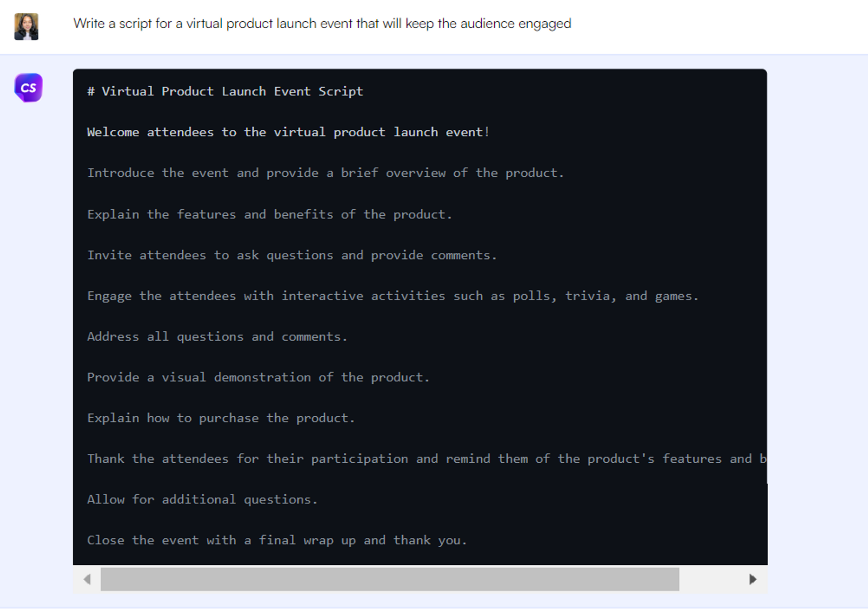
Task: Click the 'Invite attendees to ask questions' line
Action: (x=292, y=255)
